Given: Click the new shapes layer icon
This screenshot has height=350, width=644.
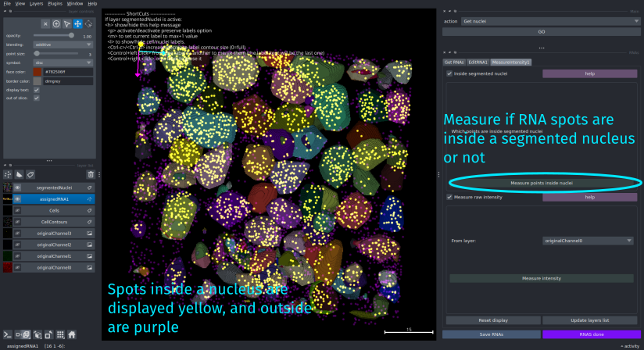Looking at the screenshot, I should (20, 174).
